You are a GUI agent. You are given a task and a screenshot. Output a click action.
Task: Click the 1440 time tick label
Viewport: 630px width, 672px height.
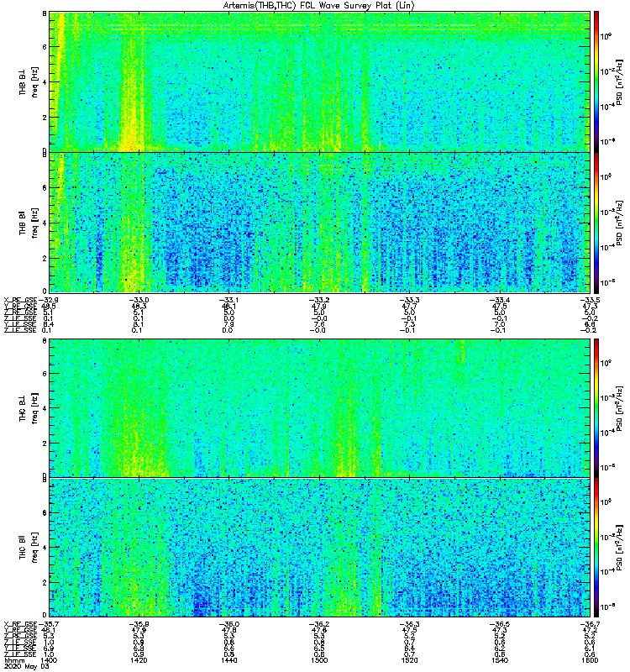pos(228,660)
